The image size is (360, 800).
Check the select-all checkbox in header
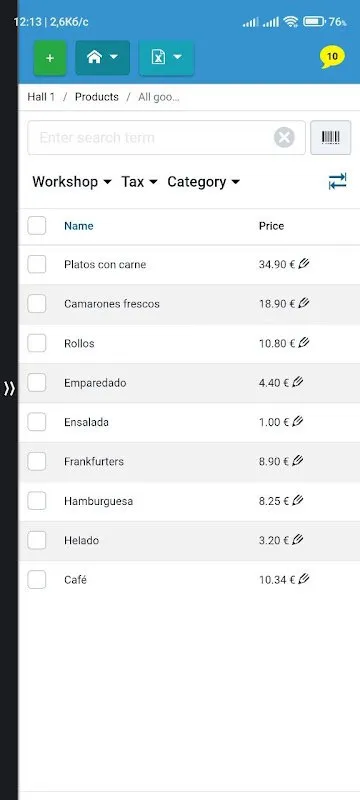[x=37, y=226]
